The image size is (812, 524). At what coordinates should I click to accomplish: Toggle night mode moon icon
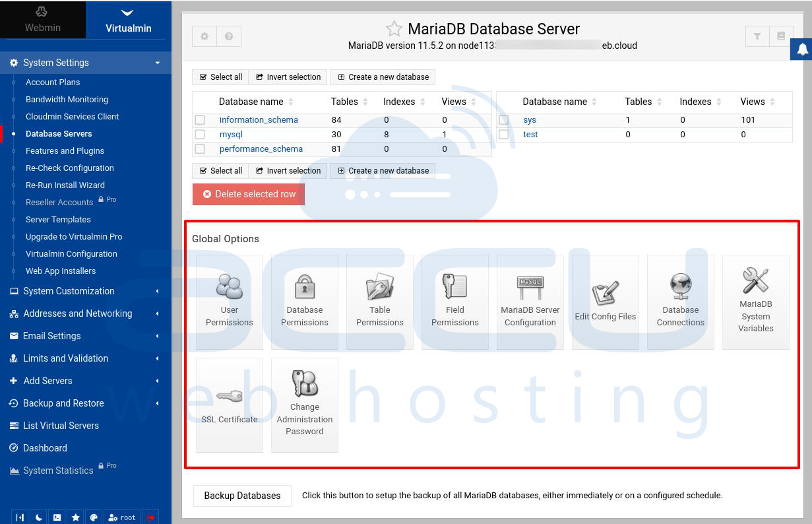pos(39,517)
